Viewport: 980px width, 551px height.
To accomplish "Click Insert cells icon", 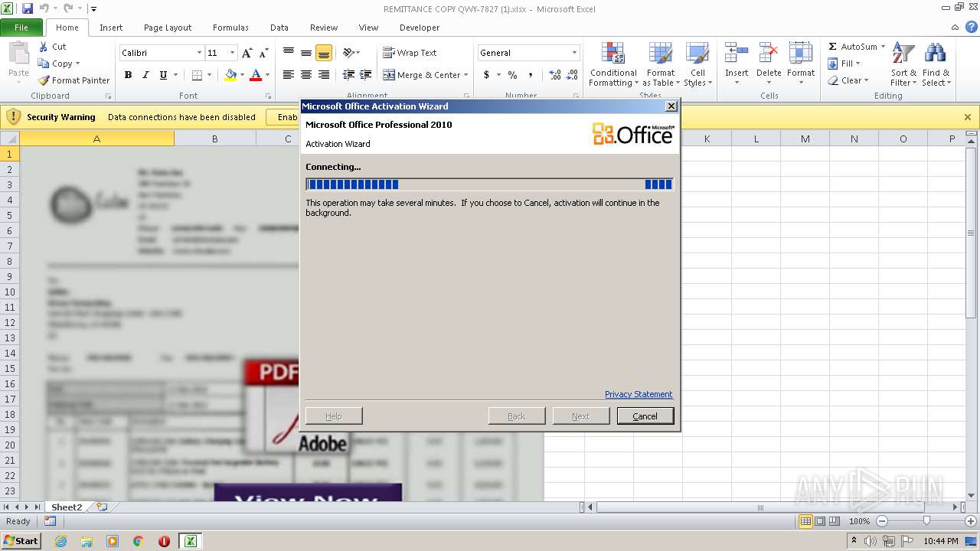I will (737, 54).
